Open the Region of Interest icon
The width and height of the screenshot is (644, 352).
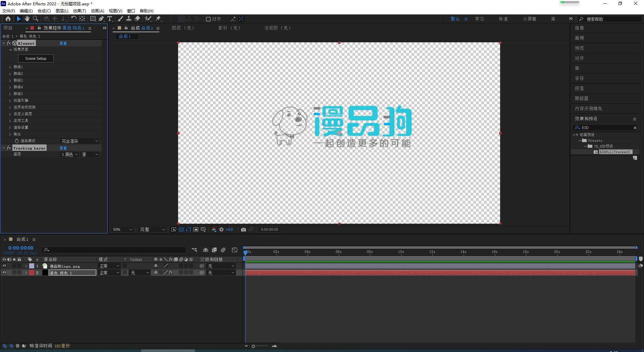coord(196,230)
